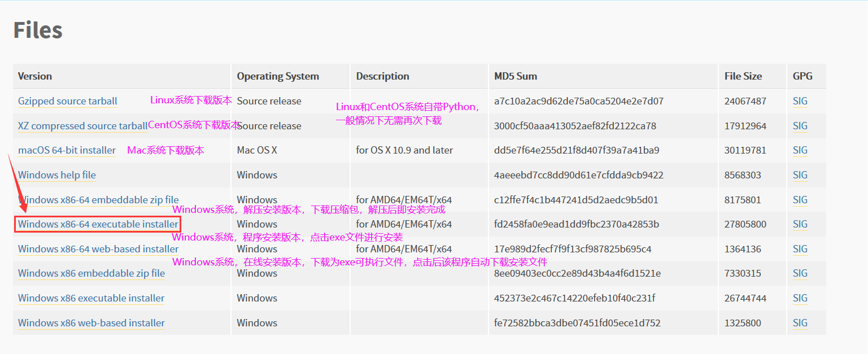
Task: Open SIG for Windows x86 web-based installer
Action: click(x=800, y=323)
